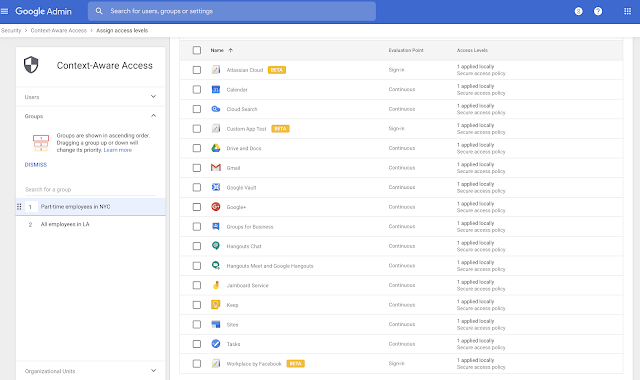Check the Workplace by Facebook row checkbox

tap(197, 364)
